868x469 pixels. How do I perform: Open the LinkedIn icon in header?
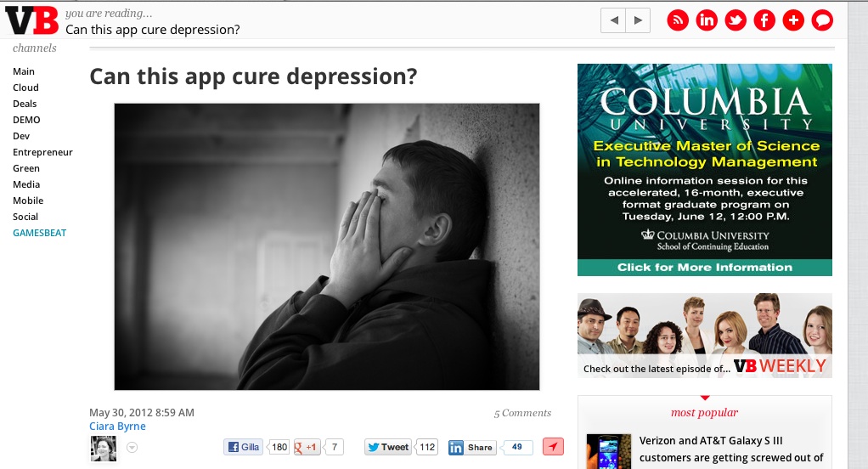point(707,20)
